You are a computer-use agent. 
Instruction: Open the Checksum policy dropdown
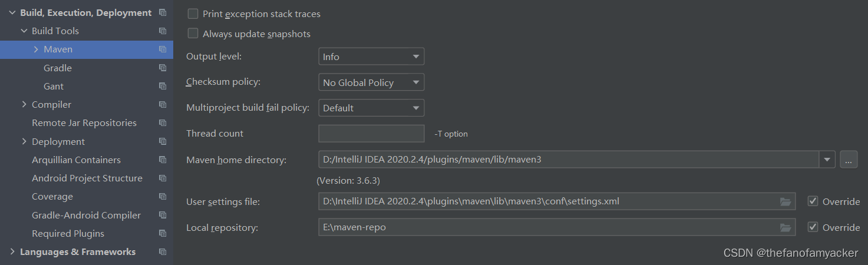tap(371, 82)
